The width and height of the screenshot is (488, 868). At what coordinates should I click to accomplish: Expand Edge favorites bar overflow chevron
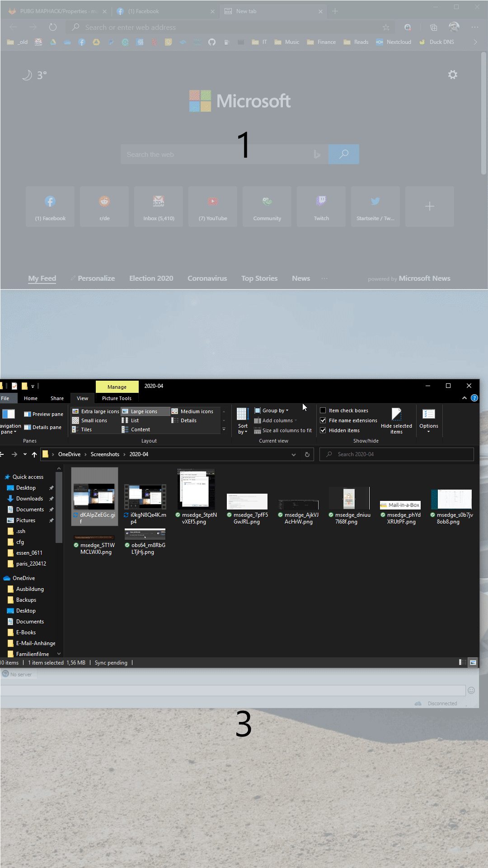click(475, 42)
